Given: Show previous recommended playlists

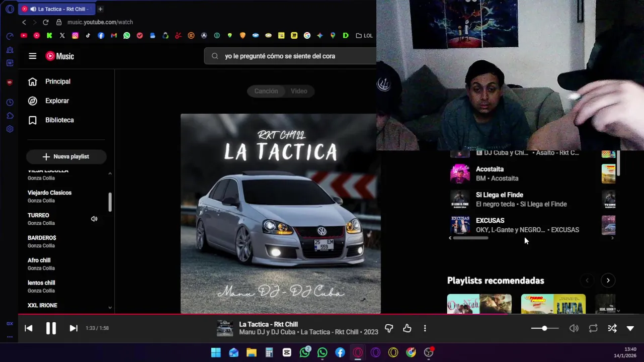Looking at the screenshot, I should point(587,281).
